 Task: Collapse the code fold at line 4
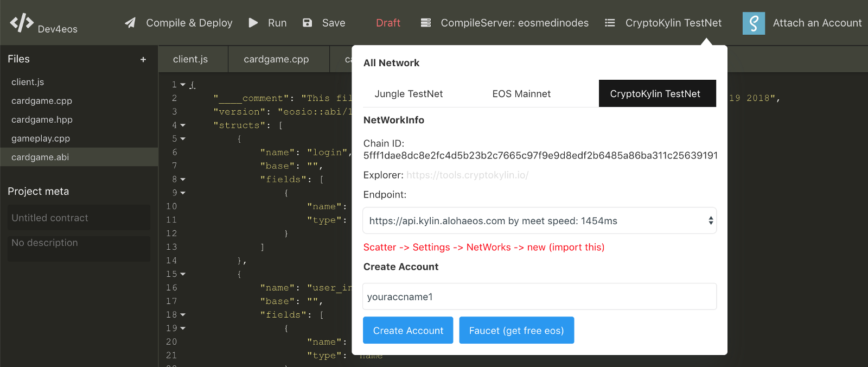click(x=183, y=125)
